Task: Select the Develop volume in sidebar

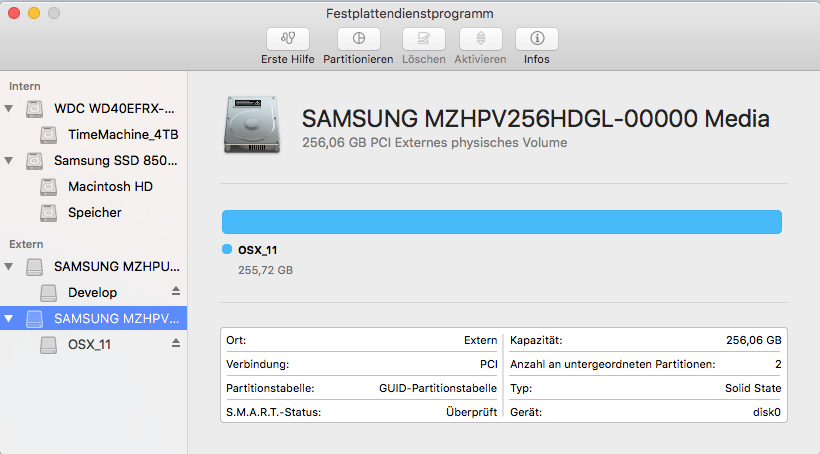Action: click(x=92, y=292)
